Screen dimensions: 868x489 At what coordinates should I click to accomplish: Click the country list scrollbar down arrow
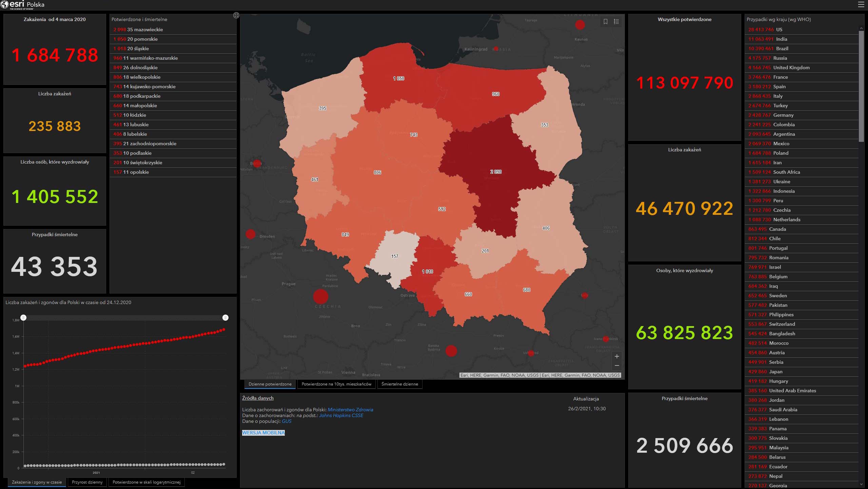pyautogui.click(x=861, y=484)
